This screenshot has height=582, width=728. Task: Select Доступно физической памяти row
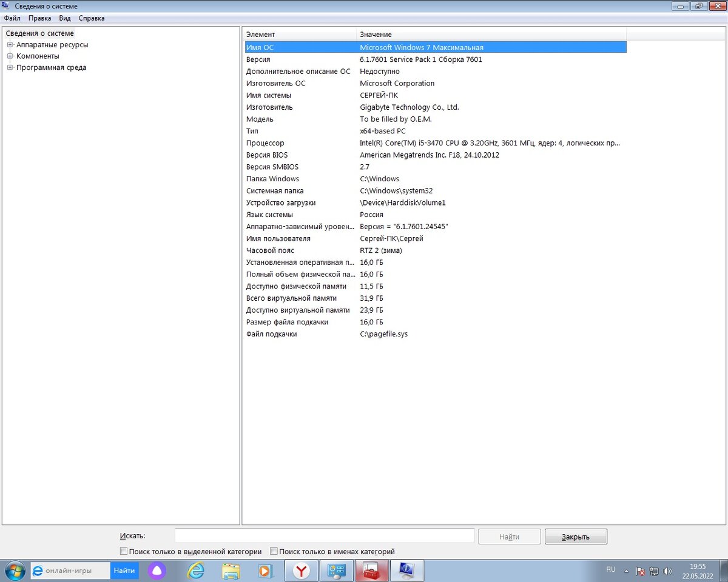(x=435, y=286)
